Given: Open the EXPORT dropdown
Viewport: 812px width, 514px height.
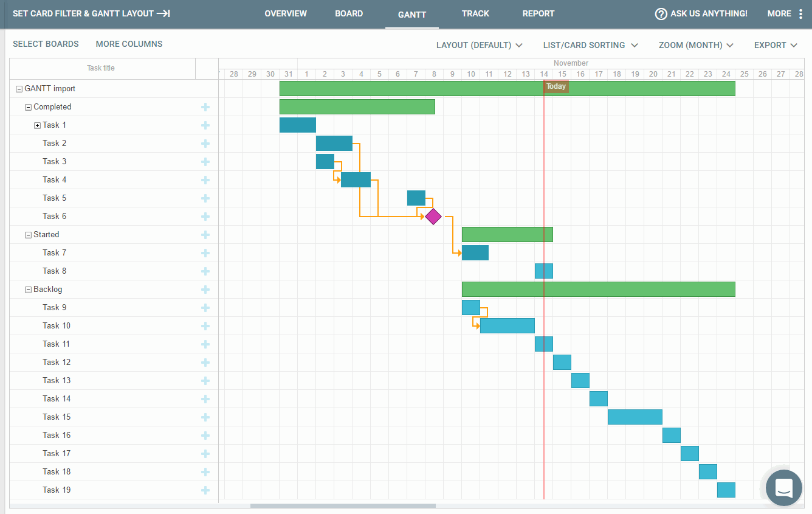Looking at the screenshot, I should point(775,45).
